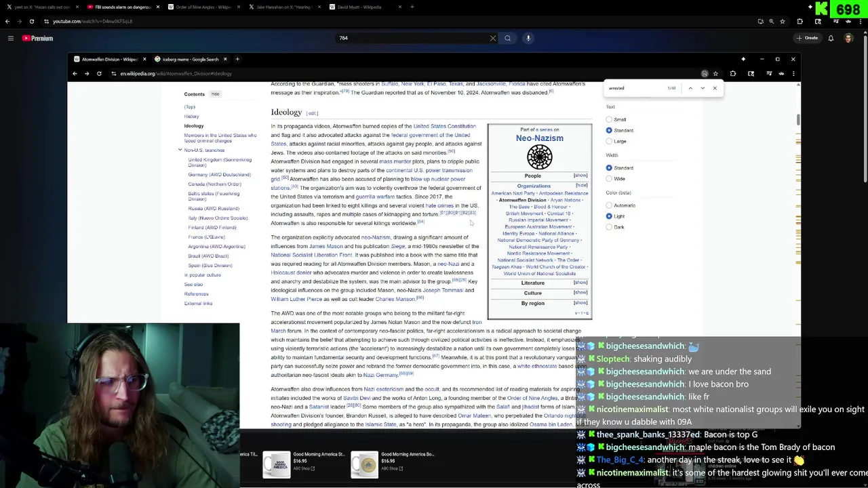Click the inner browser Wikipedia address bar
Viewport: 868px width, 488px height.
[407, 73]
